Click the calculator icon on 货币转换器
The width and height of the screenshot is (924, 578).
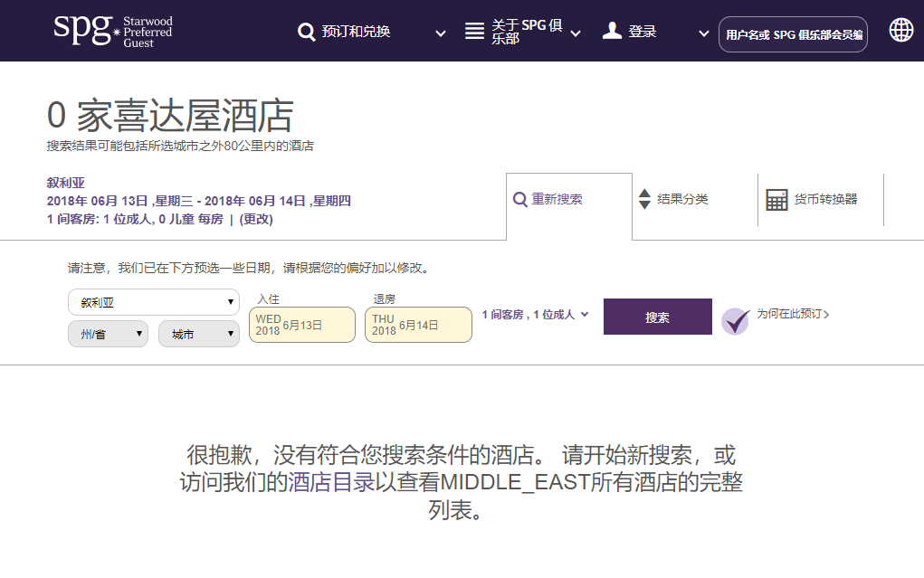click(776, 198)
